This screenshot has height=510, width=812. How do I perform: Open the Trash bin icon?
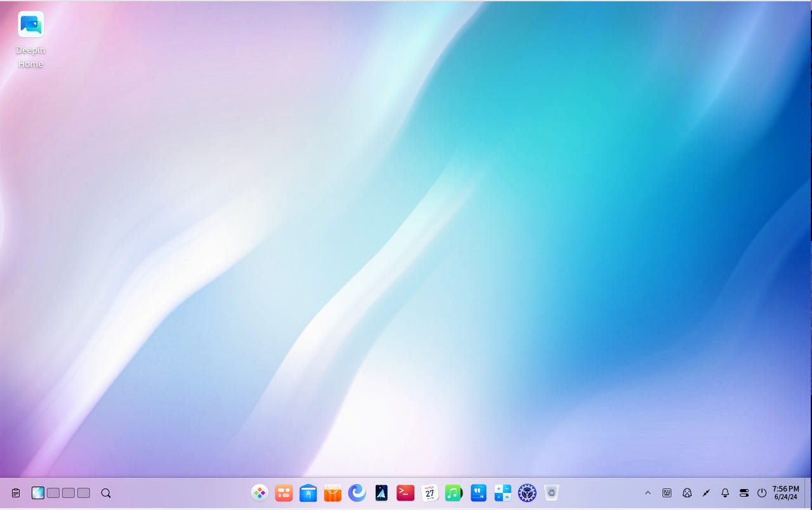552,493
